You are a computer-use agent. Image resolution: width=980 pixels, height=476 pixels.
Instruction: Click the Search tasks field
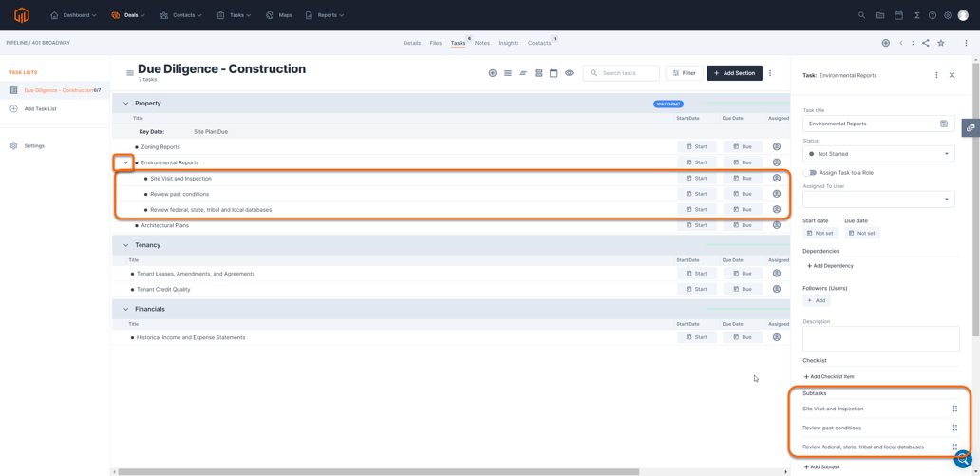point(621,73)
